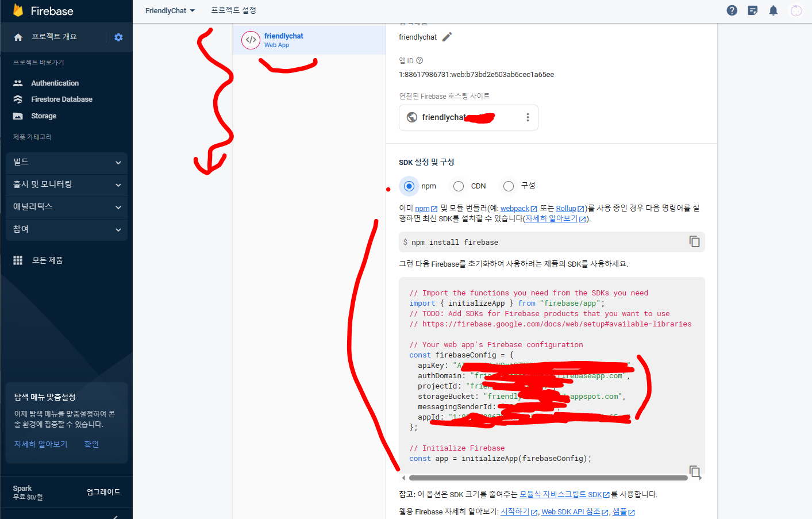The image size is (812, 519).
Task: Open project settings gear icon
Action: click(x=118, y=37)
